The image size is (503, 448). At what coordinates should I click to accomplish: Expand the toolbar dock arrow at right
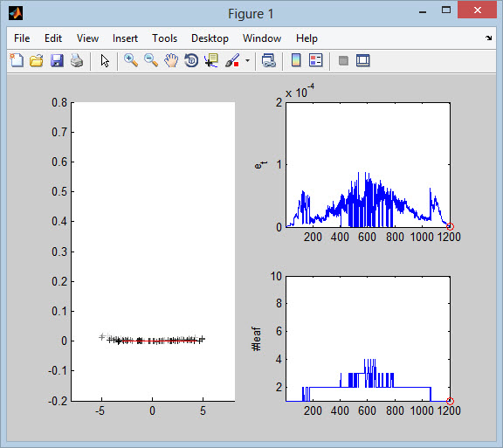(488, 38)
